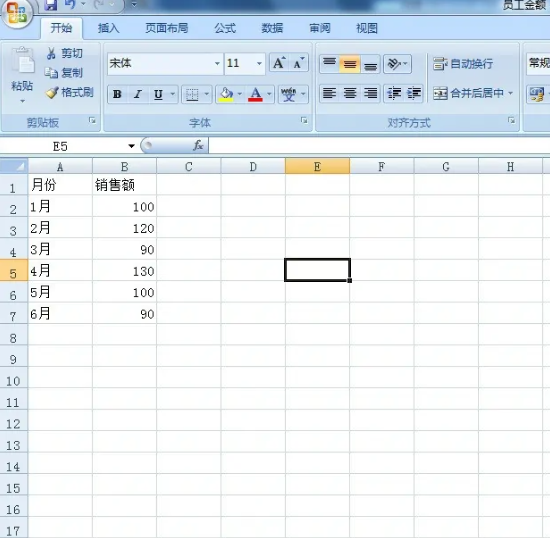Click the Increase Indent icon

414,93
